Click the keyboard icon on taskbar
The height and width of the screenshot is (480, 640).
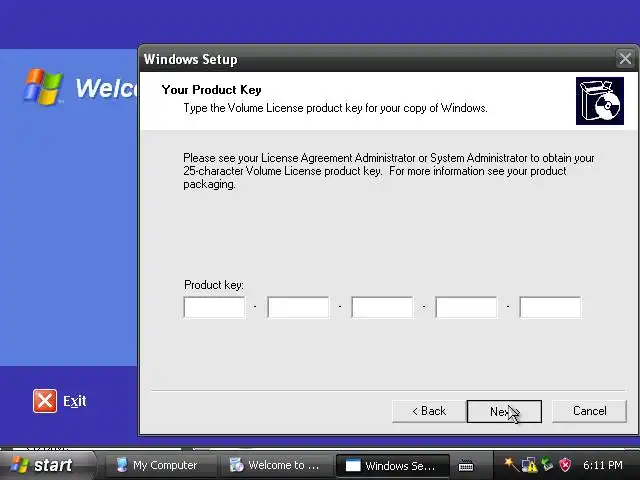click(x=466, y=465)
